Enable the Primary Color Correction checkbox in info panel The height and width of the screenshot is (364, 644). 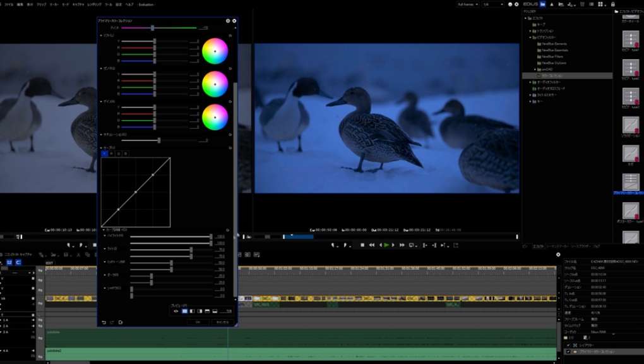[x=568, y=352]
